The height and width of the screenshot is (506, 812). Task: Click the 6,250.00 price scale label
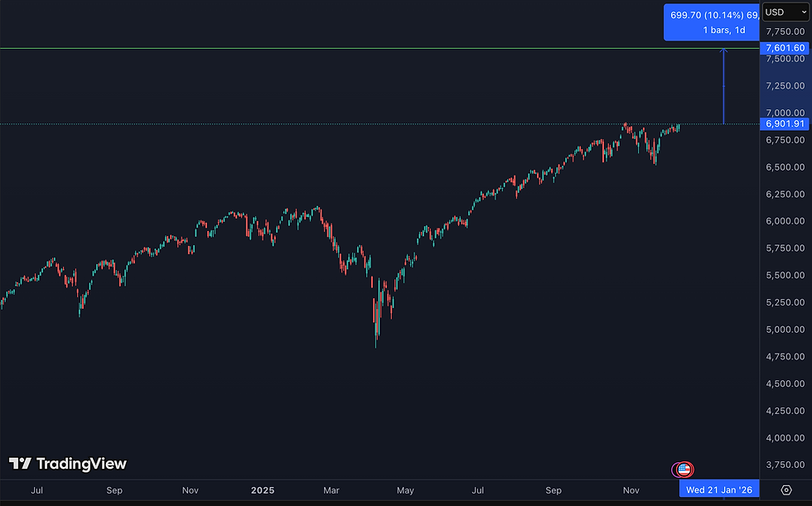point(785,194)
